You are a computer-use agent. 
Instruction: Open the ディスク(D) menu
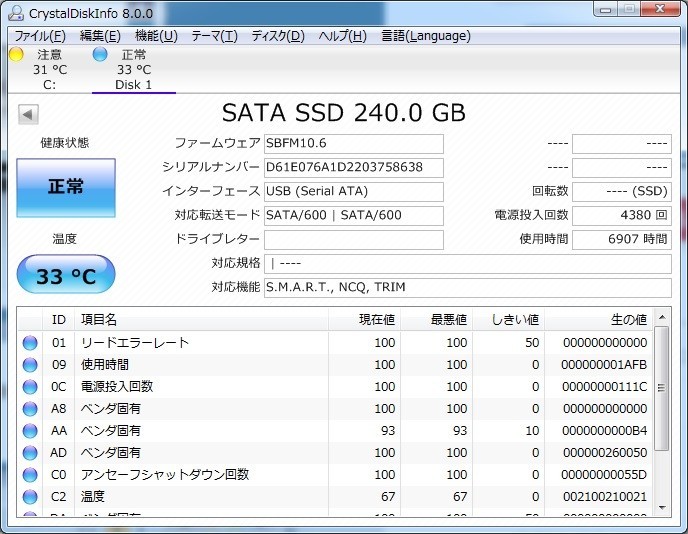pyautogui.click(x=278, y=36)
